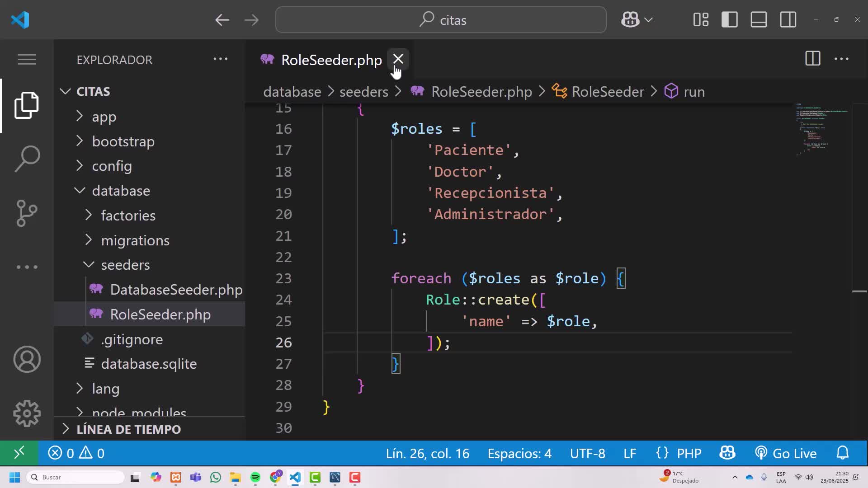
Task: Open WhatsApp from the taskbar
Action: click(x=216, y=477)
